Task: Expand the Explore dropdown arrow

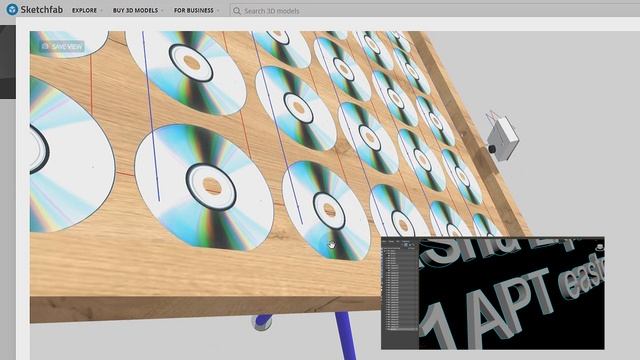Action: tap(101, 10)
